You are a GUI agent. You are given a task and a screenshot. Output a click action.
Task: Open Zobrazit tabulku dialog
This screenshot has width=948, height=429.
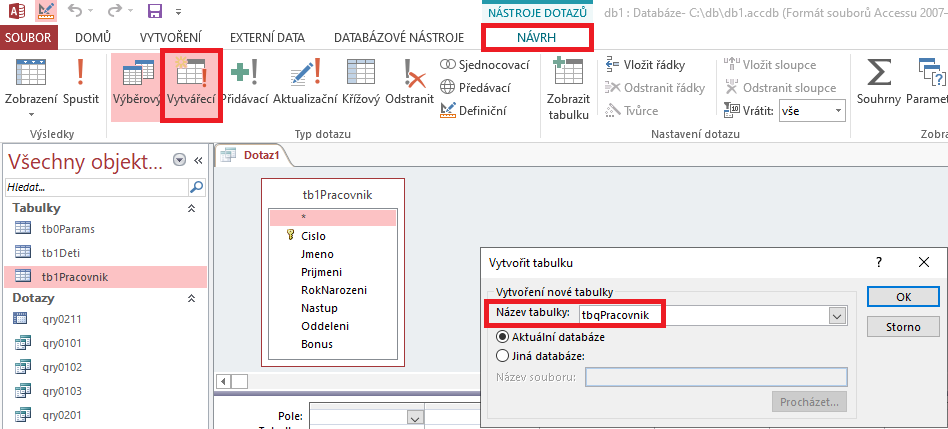(x=568, y=88)
